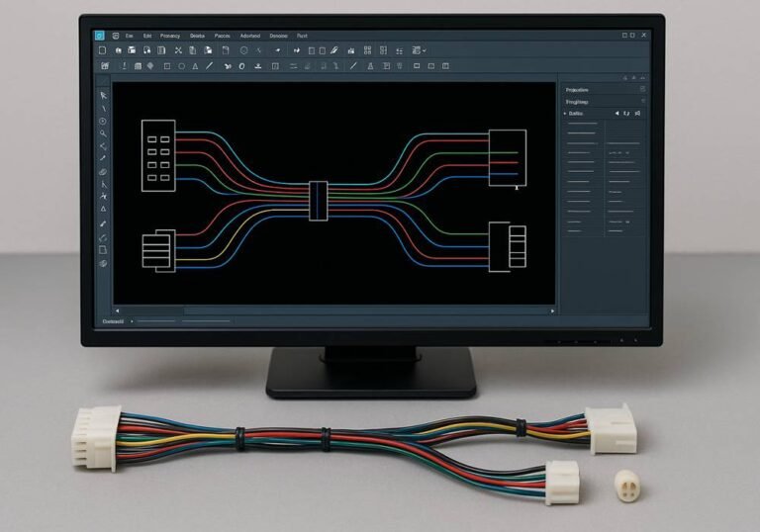Open the Edit menu
760x532 pixels.
[147, 36]
